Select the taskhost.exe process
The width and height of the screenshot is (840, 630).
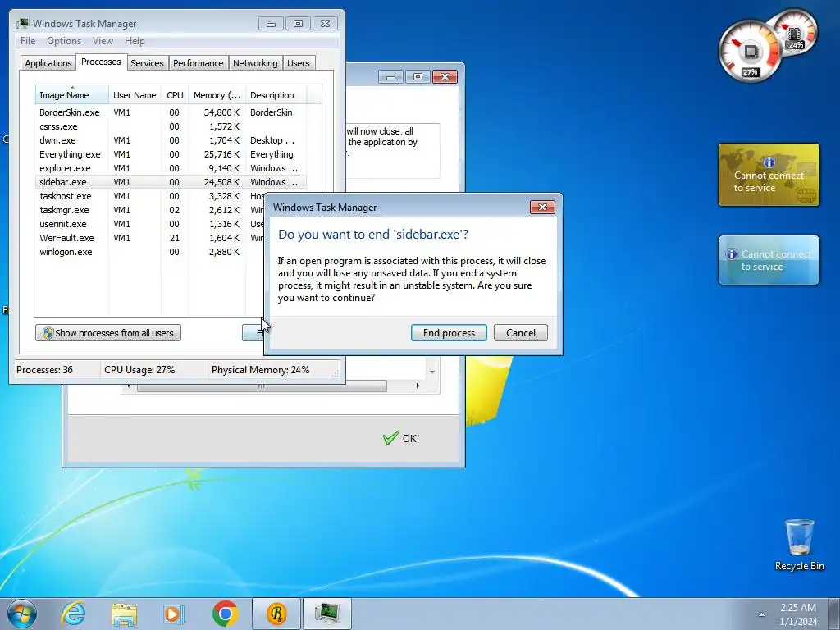(150, 196)
